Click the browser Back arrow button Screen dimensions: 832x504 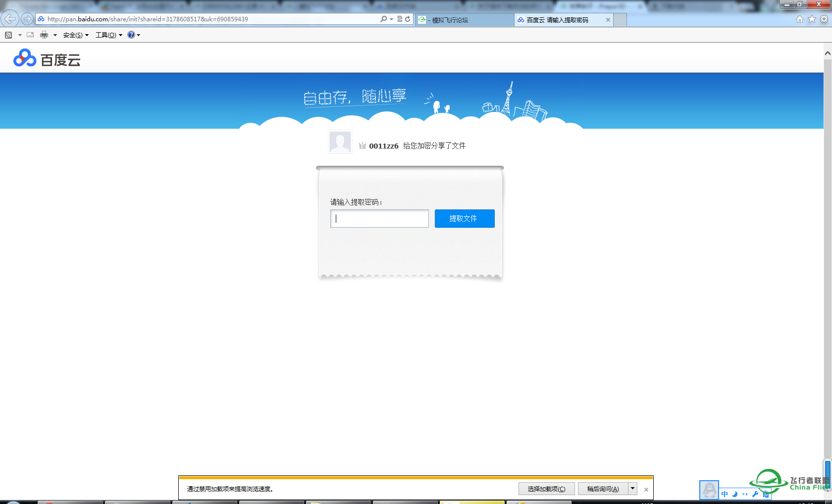[x=9, y=19]
